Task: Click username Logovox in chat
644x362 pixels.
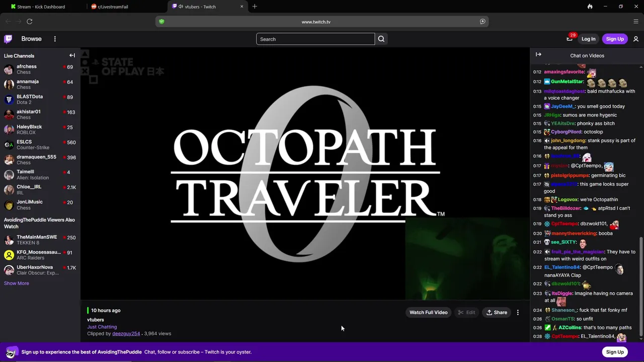Action: [x=568, y=200]
